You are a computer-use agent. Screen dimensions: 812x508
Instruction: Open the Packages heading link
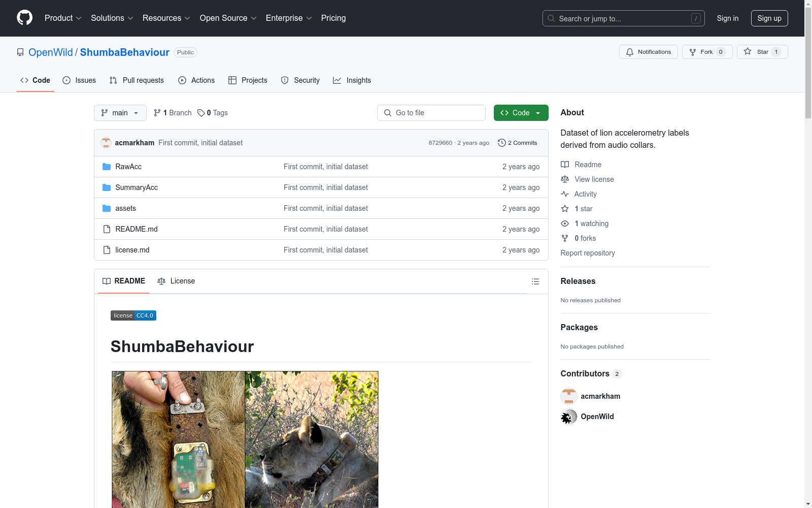click(579, 327)
